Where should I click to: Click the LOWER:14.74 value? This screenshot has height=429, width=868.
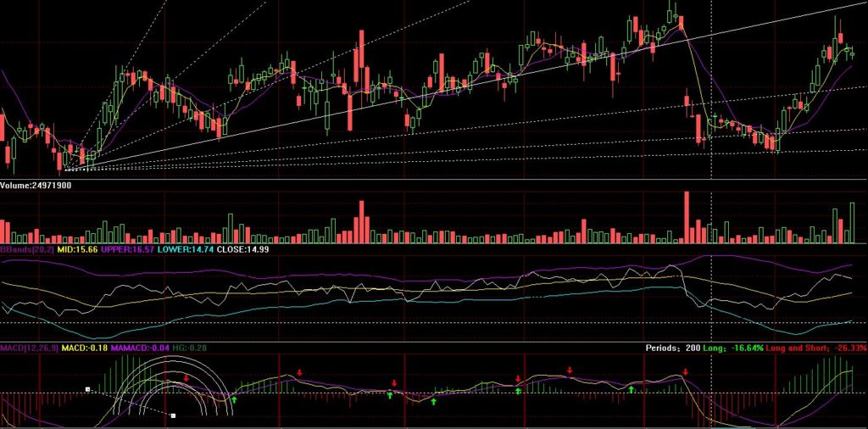coord(186,249)
